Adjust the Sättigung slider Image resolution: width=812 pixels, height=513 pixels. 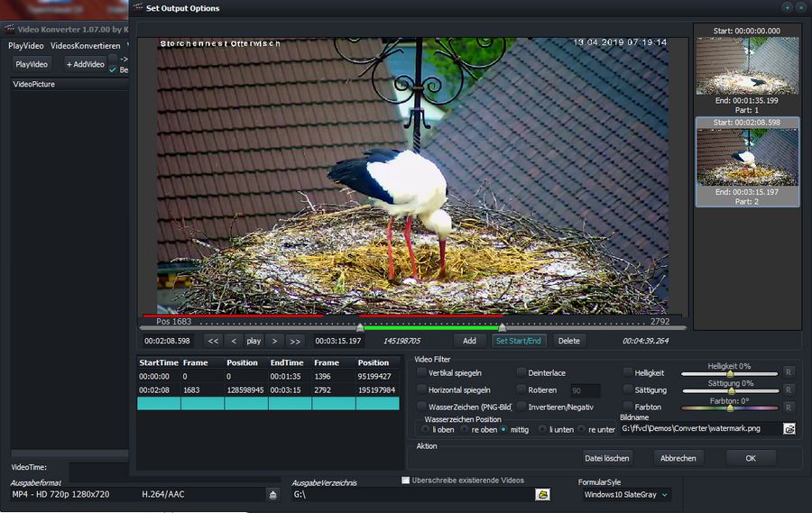(x=730, y=390)
